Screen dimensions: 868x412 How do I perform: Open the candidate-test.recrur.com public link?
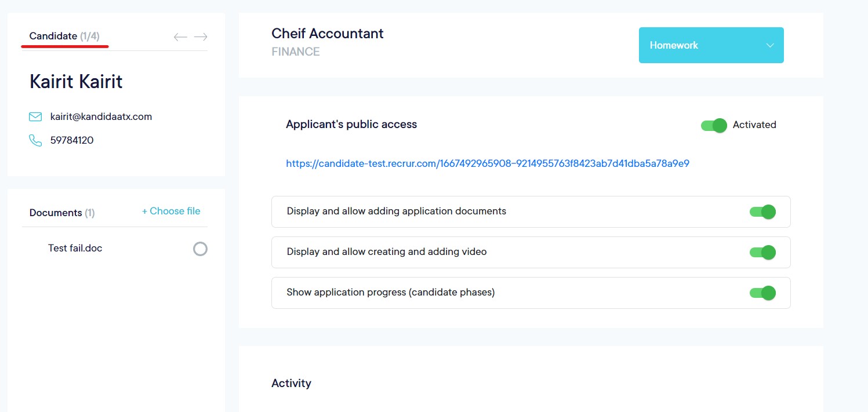click(x=487, y=163)
